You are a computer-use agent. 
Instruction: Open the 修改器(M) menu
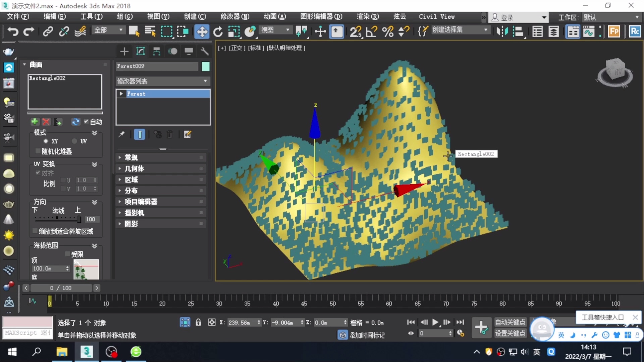point(235,17)
